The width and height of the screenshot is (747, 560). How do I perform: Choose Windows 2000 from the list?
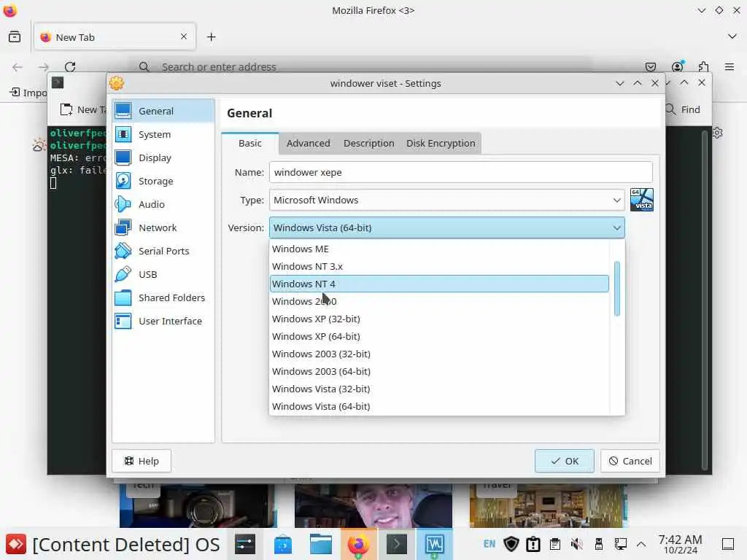tap(439, 301)
